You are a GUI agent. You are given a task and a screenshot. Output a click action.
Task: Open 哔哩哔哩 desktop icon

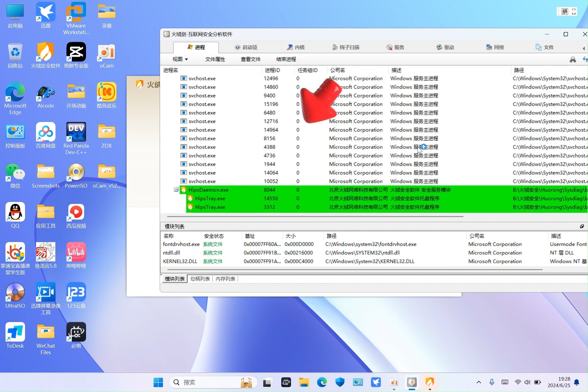[x=76, y=255]
